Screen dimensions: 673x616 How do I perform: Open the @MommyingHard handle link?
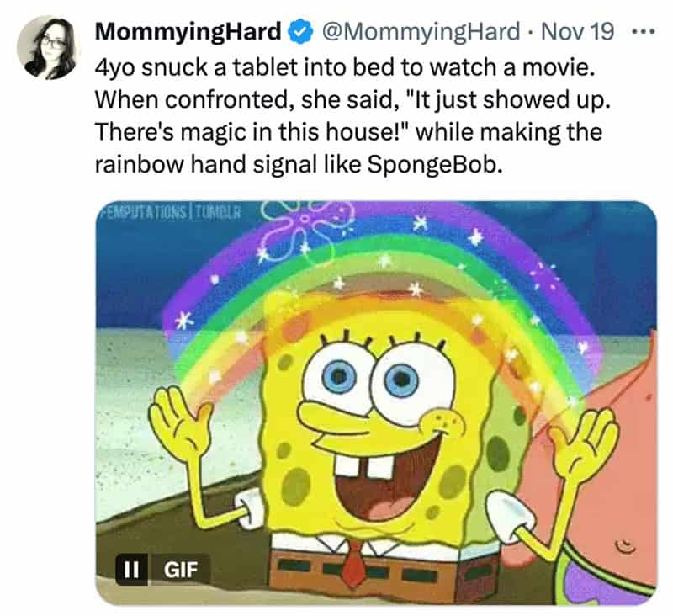(x=421, y=33)
